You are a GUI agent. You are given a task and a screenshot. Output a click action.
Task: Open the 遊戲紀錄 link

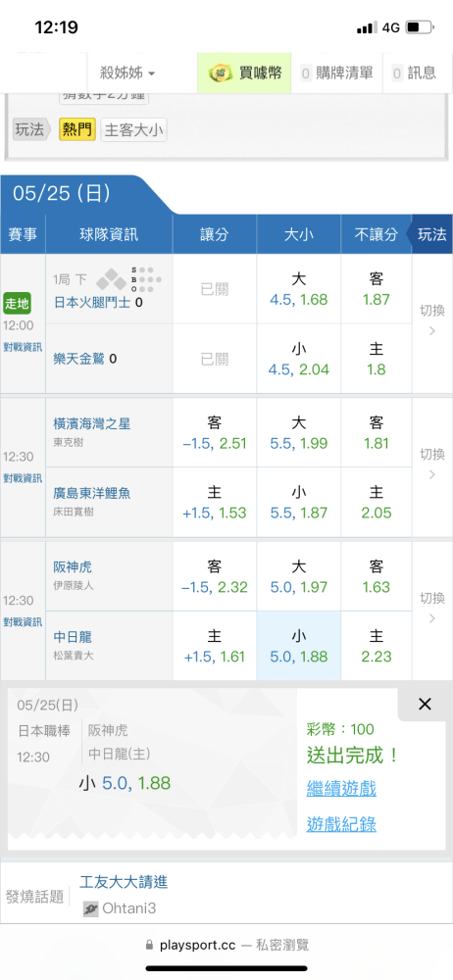point(341,825)
